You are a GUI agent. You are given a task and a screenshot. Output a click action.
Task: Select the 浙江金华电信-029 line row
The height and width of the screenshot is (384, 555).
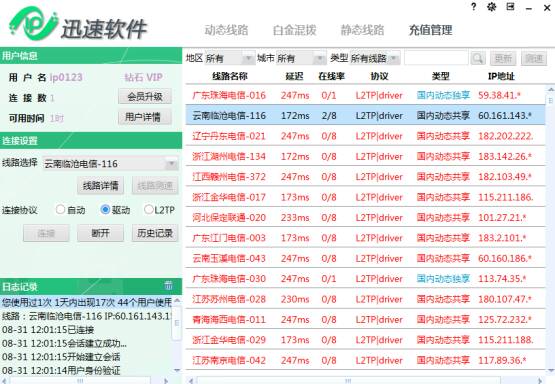365,340
